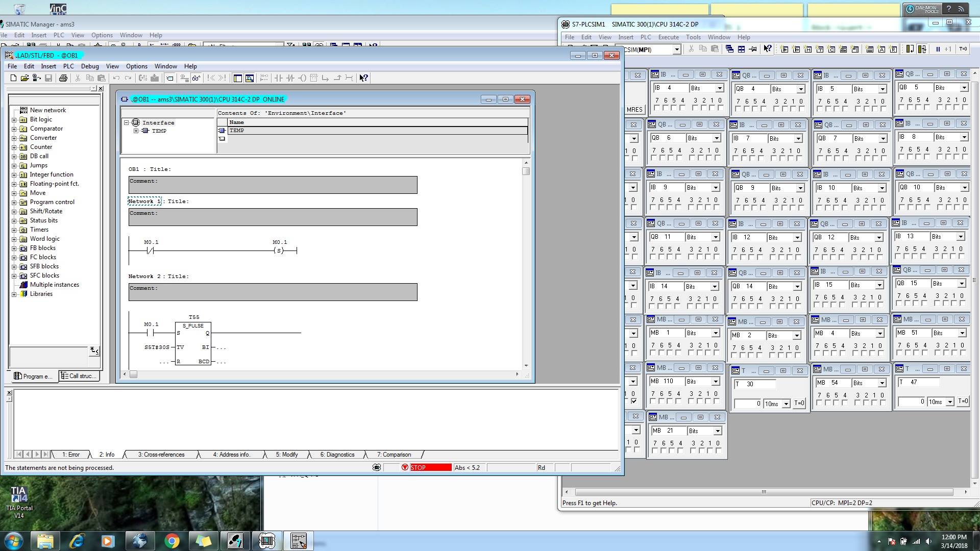Switch to the Call structure tab
The height and width of the screenshot is (551, 980).
78,376
